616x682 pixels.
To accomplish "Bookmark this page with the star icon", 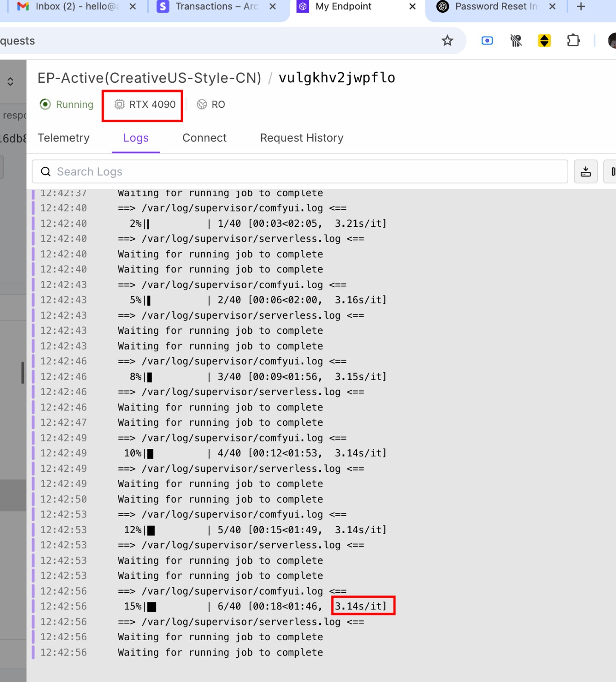I will pos(447,41).
